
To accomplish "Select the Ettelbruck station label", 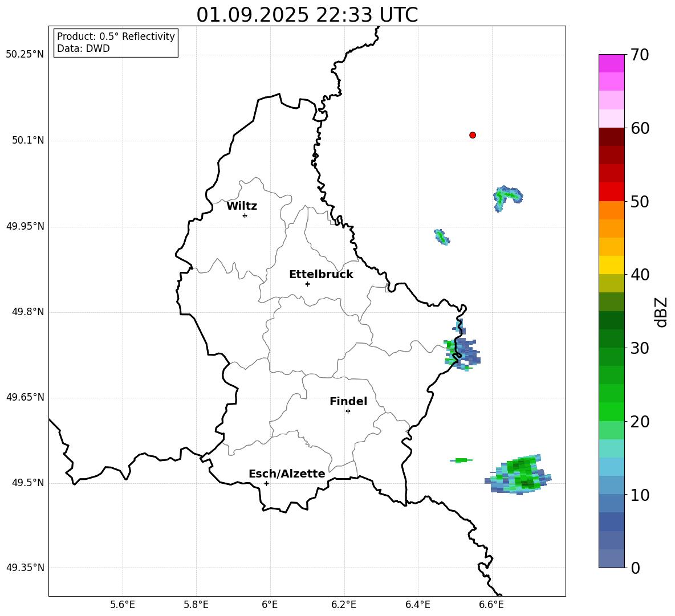I will click(x=321, y=275).
